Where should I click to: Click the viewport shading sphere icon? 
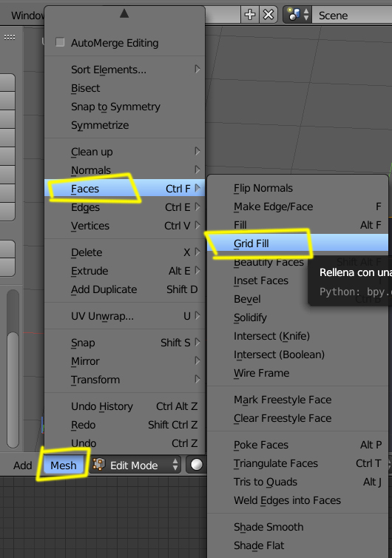click(196, 465)
